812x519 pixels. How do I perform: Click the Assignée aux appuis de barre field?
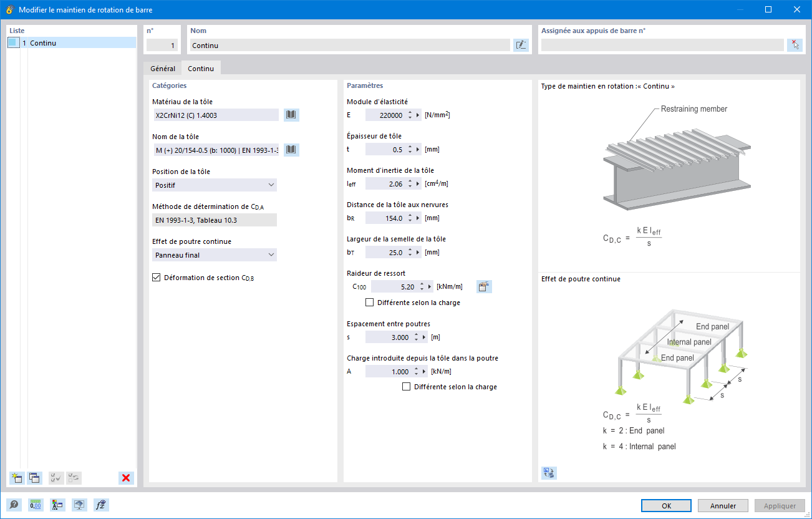(x=662, y=45)
